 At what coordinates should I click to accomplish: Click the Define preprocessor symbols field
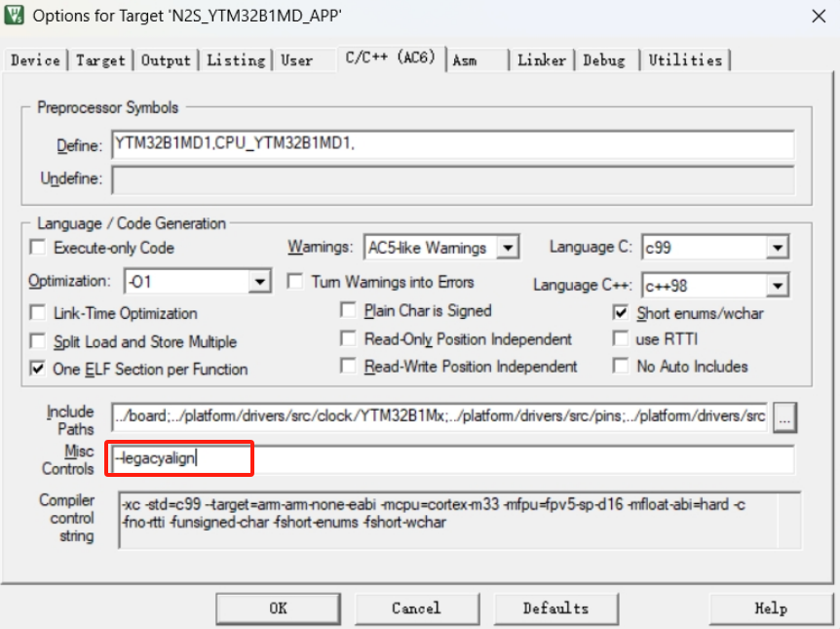[452, 145]
